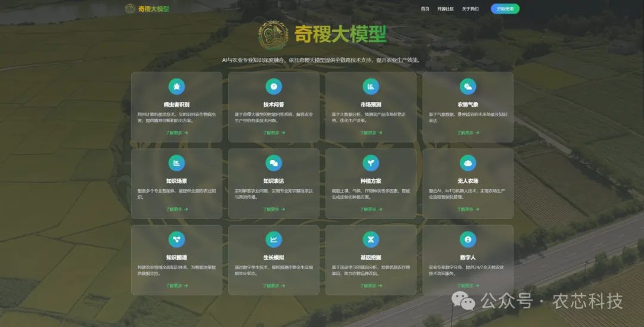Click 了解更多 under 种植方案
This screenshot has height=327, width=644.
[x=371, y=209]
